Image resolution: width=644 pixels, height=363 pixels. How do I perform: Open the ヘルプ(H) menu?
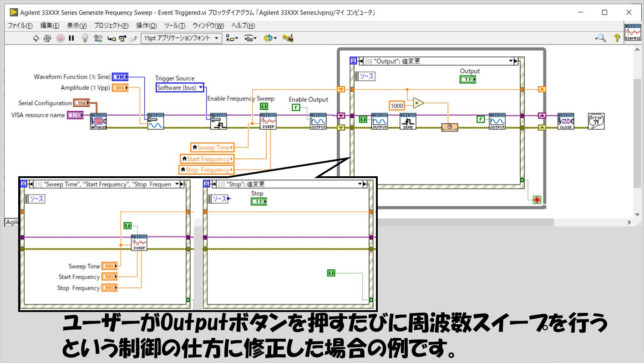point(243,26)
